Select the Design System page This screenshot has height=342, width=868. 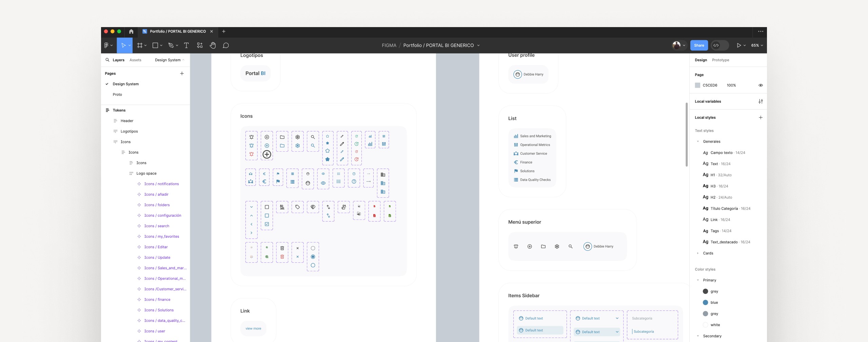(125, 84)
